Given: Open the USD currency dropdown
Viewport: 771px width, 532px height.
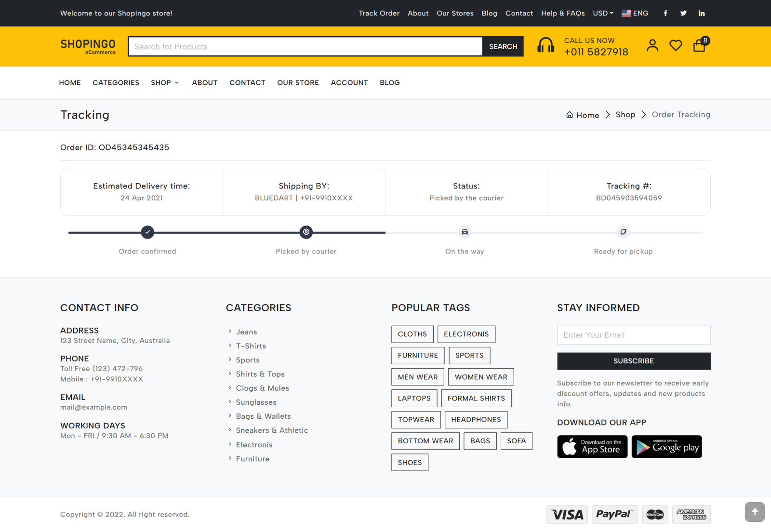Looking at the screenshot, I should [x=603, y=13].
